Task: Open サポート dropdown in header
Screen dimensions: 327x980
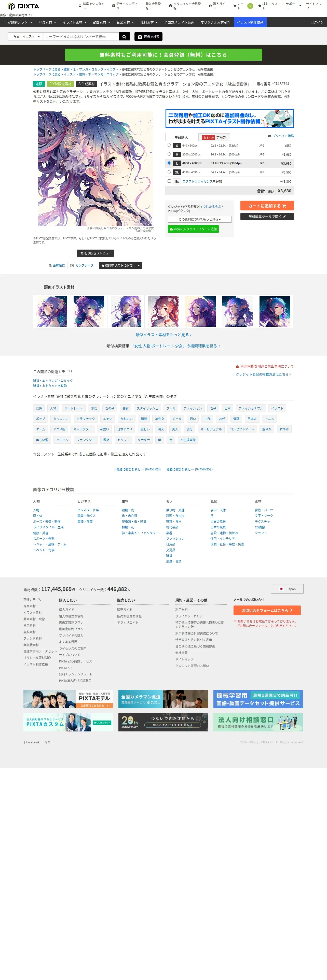Action: point(293,6)
